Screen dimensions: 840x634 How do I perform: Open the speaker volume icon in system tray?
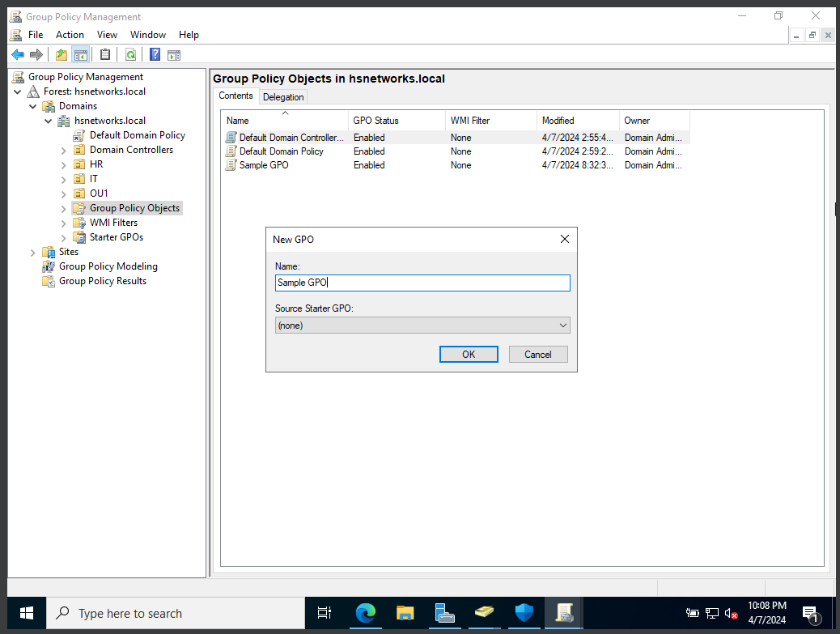pyautogui.click(x=731, y=614)
